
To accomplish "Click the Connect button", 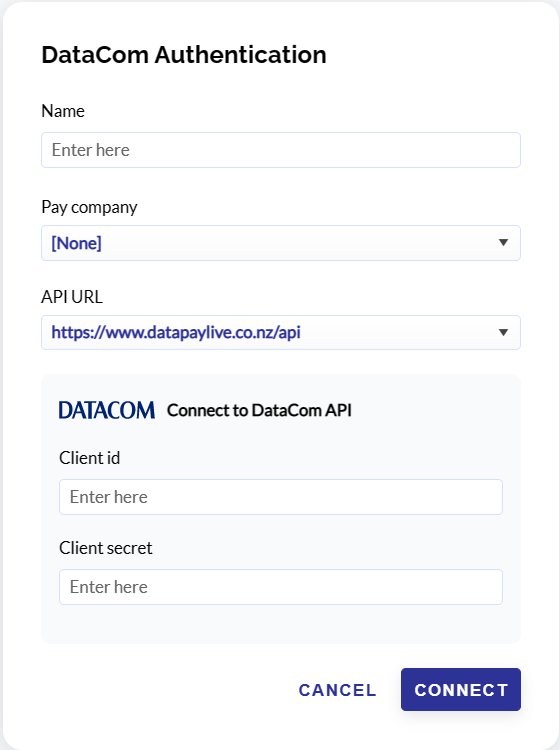I will pos(461,690).
